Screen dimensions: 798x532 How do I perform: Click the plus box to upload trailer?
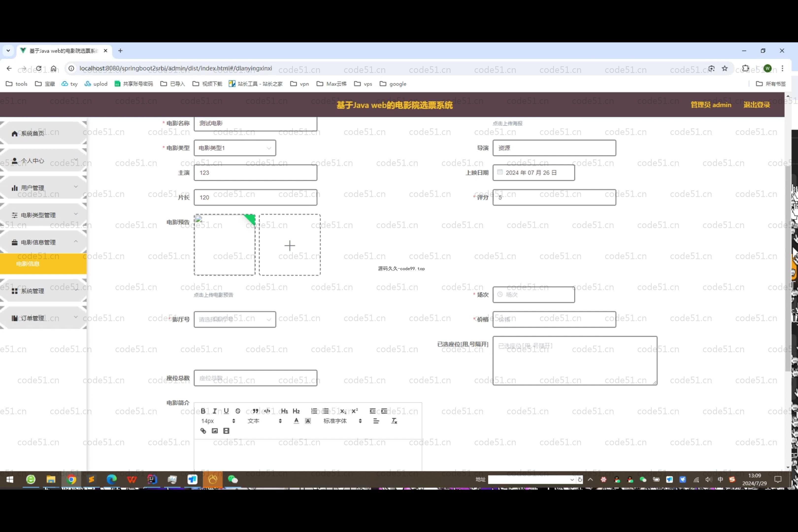tap(290, 245)
